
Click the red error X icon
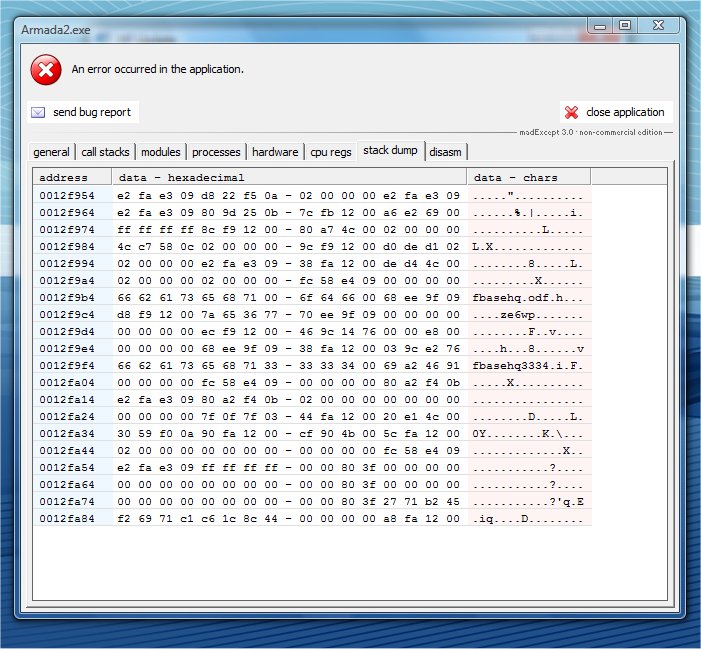click(46, 69)
